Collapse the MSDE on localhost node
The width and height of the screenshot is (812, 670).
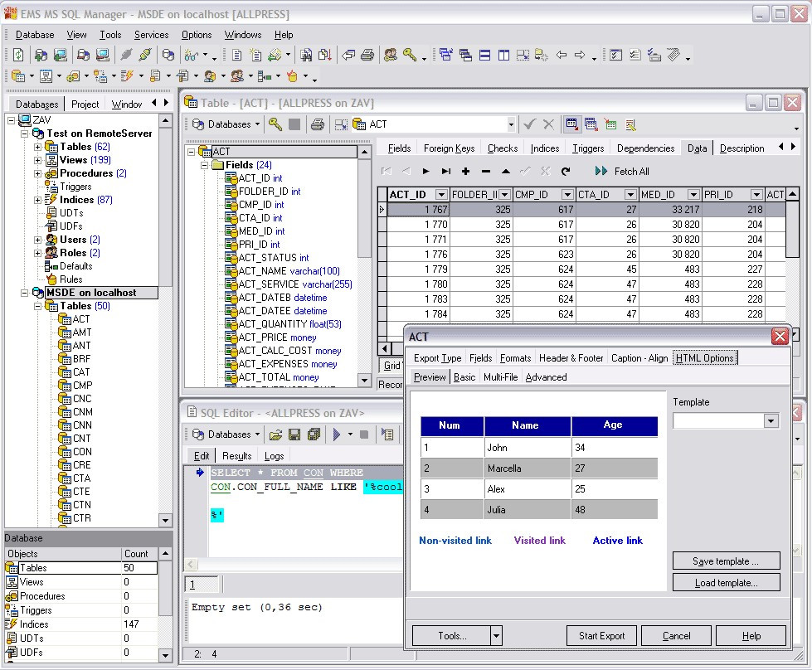(24, 293)
